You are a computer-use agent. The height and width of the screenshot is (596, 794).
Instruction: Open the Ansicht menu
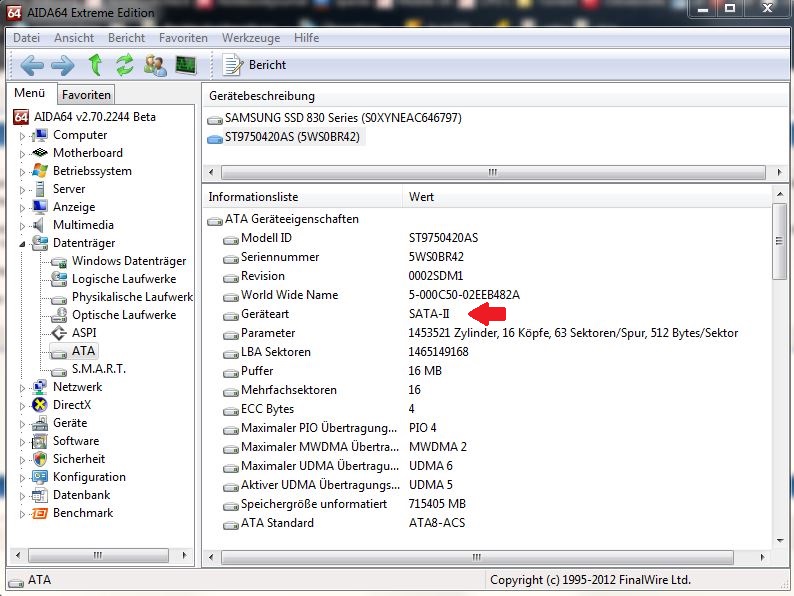pyautogui.click(x=74, y=38)
